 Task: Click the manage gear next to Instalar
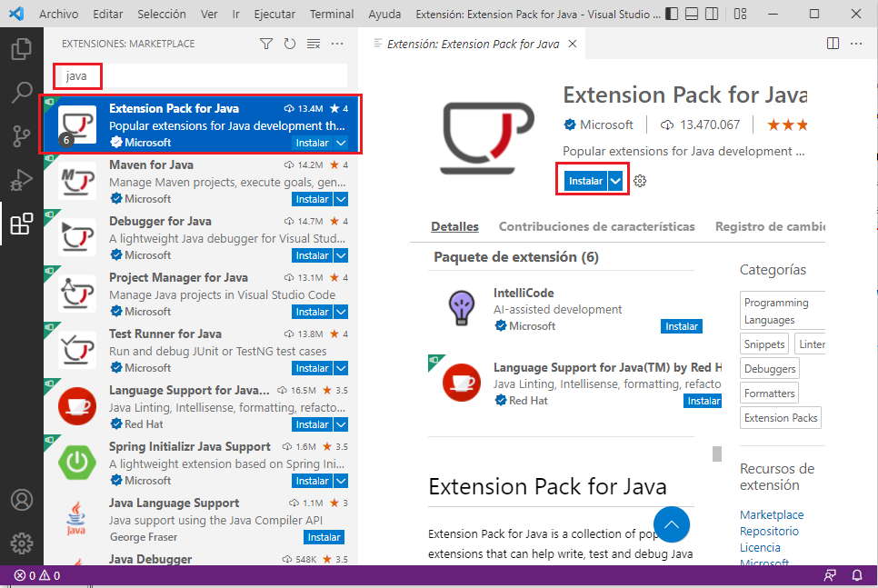click(639, 181)
